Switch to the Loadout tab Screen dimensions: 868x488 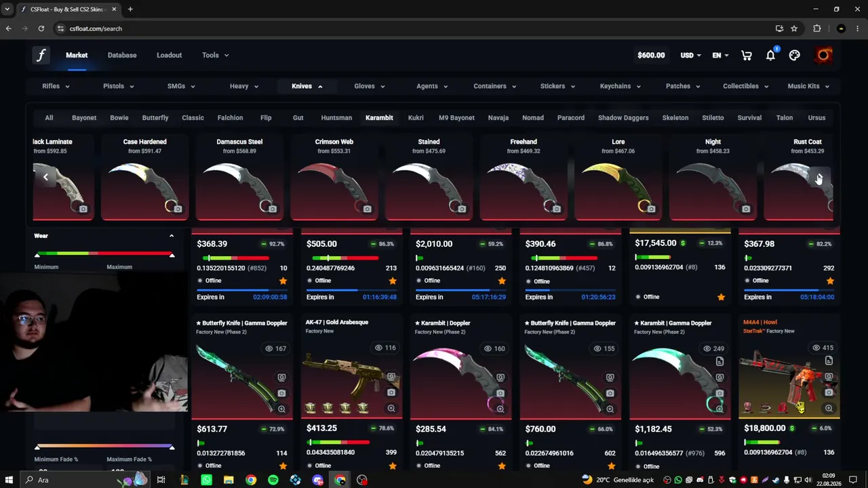point(169,55)
